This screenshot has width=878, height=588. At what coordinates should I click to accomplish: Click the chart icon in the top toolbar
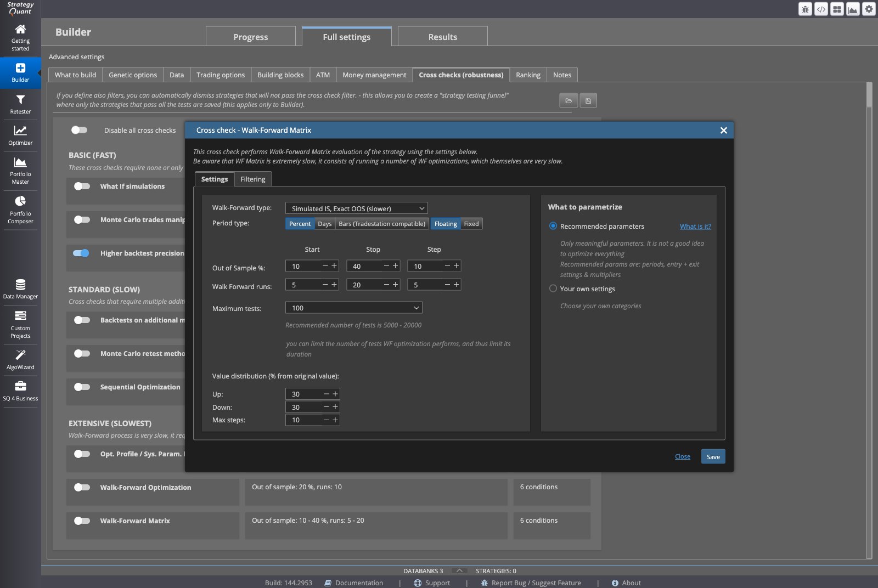(853, 9)
